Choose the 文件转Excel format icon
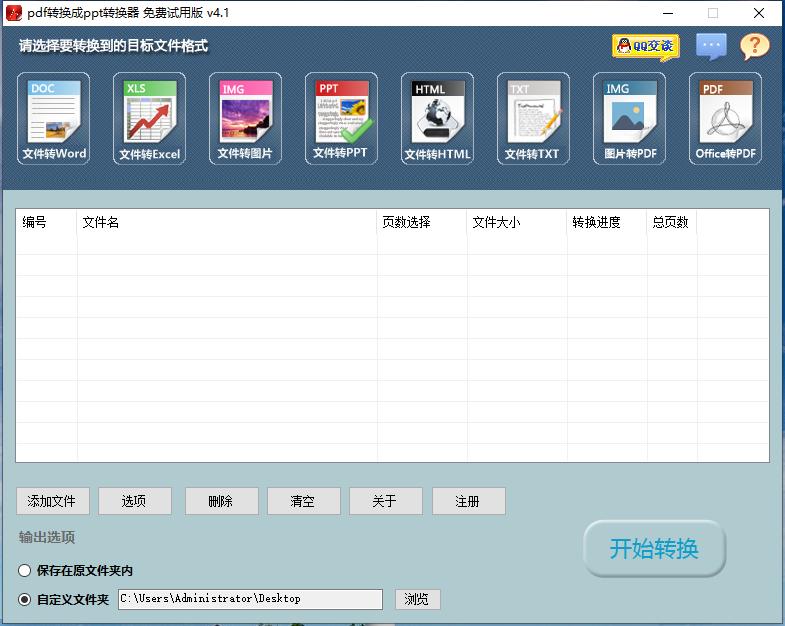The image size is (785, 626). [149, 118]
